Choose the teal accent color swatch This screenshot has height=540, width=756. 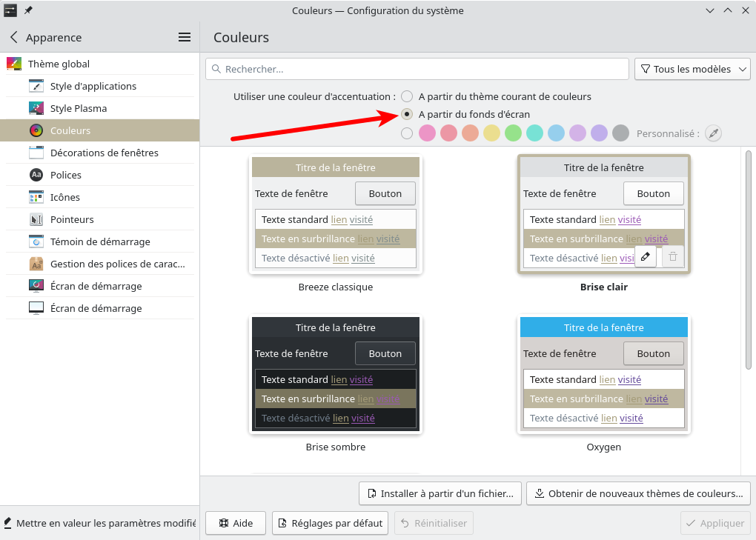tap(534, 133)
